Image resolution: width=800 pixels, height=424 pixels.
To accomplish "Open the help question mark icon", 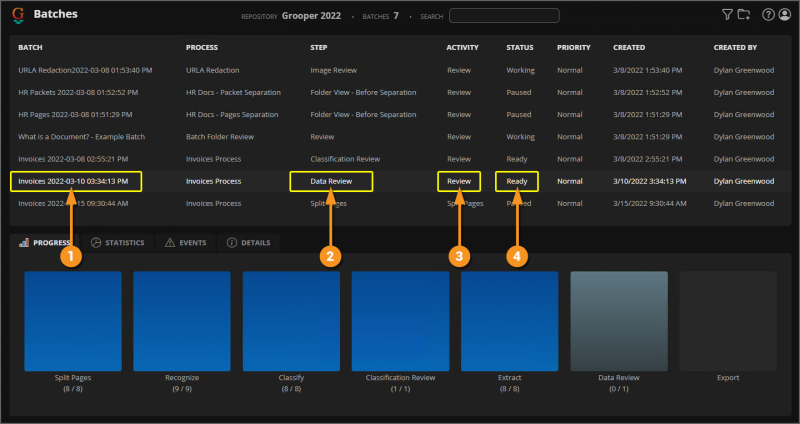I will click(768, 15).
